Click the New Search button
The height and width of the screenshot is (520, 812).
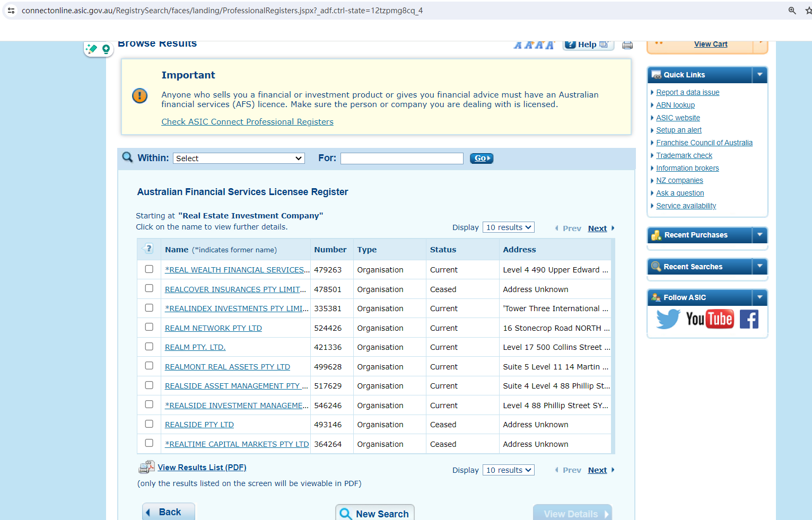coord(375,514)
